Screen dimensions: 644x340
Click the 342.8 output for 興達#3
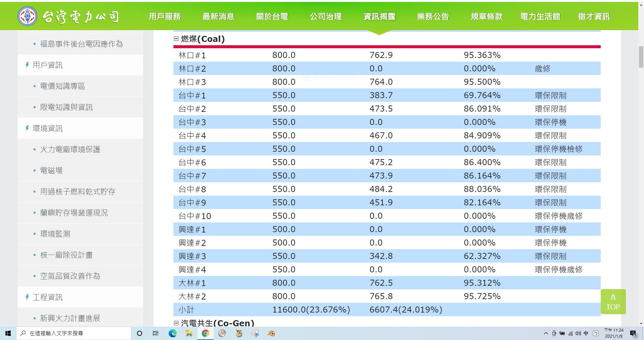(381, 256)
